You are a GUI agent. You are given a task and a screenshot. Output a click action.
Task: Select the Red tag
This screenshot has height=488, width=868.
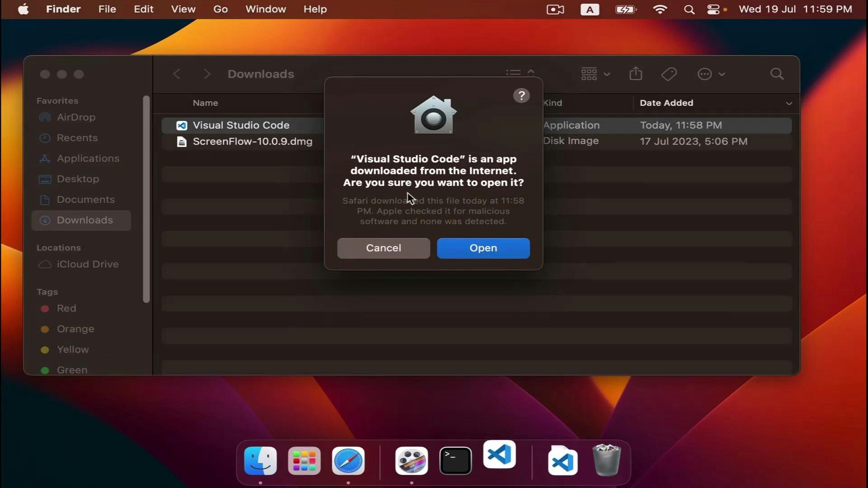click(66, 309)
